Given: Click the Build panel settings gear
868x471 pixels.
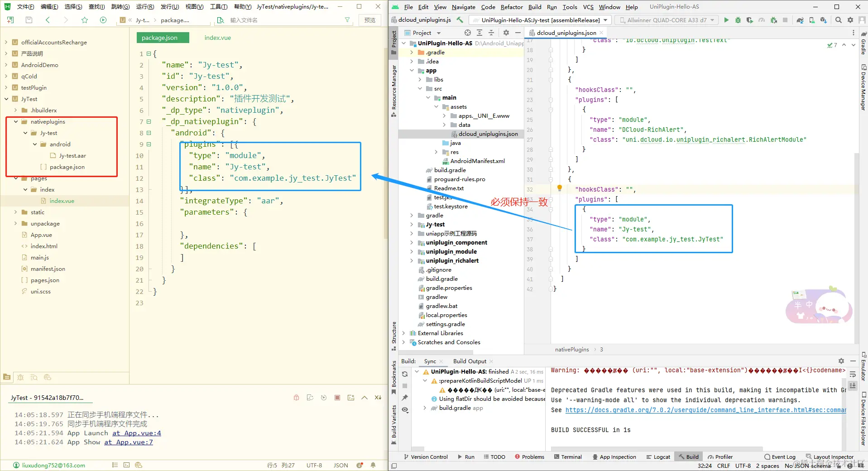Looking at the screenshot, I should pyautogui.click(x=841, y=361).
